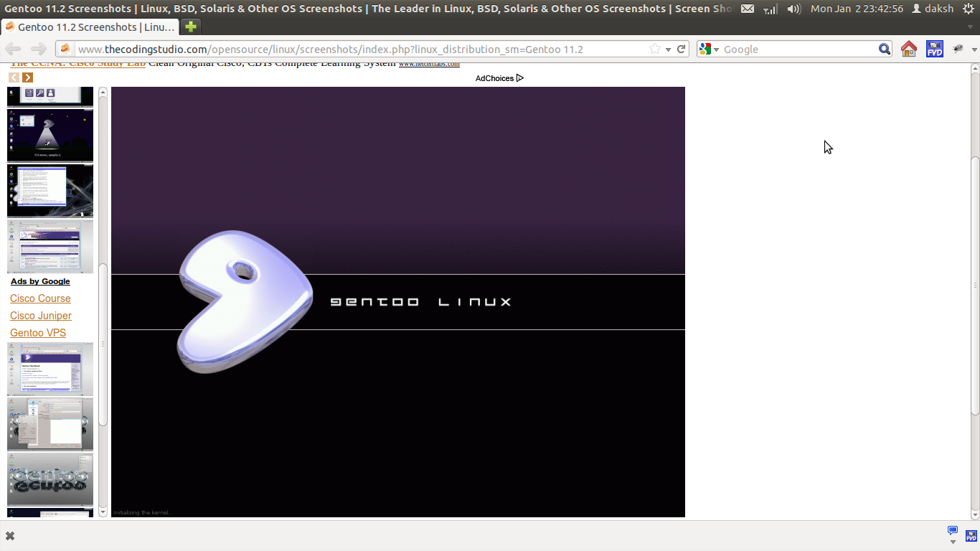The height and width of the screenshot is (551, 980).
Task: Click the next ad arrow button
Action: click(27, 77)
